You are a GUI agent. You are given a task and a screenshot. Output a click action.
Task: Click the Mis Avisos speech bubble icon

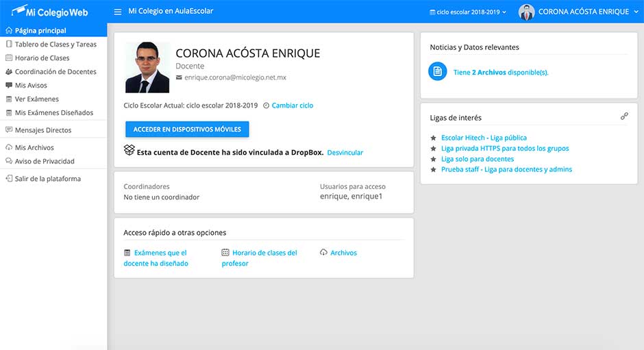[9, 85]
